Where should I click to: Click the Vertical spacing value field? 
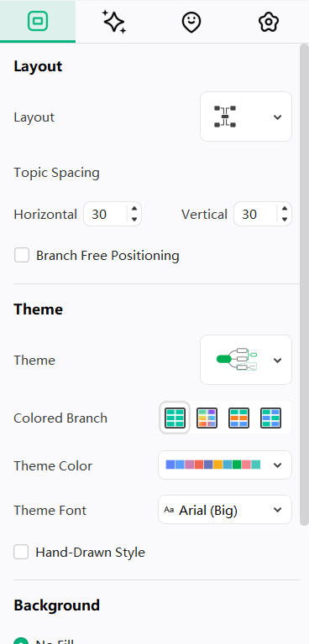click(x=255, y=214)
